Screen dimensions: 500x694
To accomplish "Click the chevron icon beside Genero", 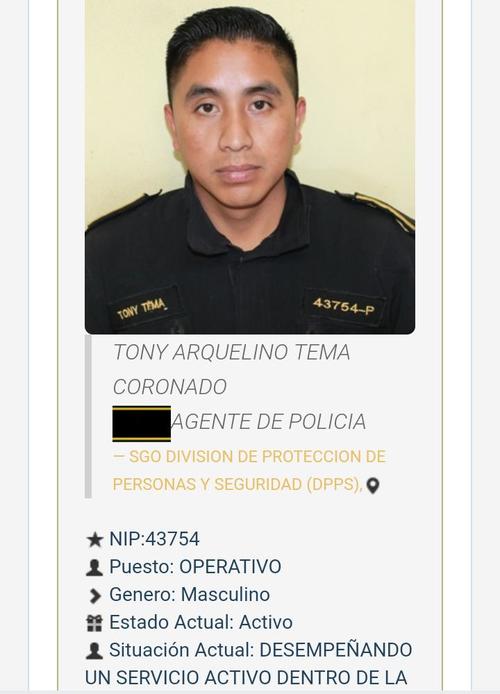I will pos(94,595).
